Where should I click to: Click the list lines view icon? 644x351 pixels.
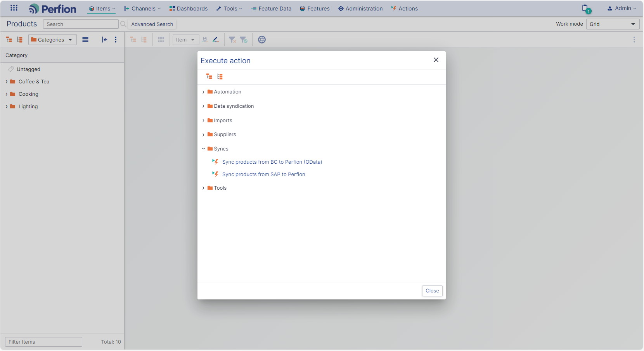[85, 40]
